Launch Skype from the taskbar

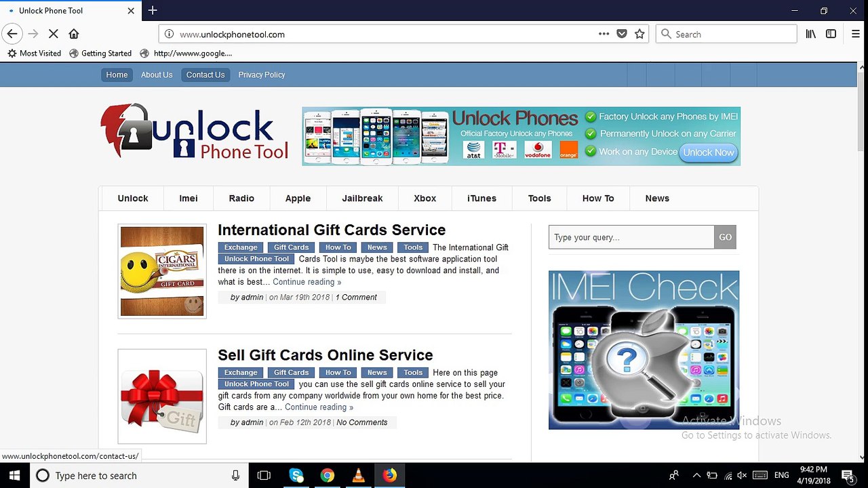pos(296,475)
